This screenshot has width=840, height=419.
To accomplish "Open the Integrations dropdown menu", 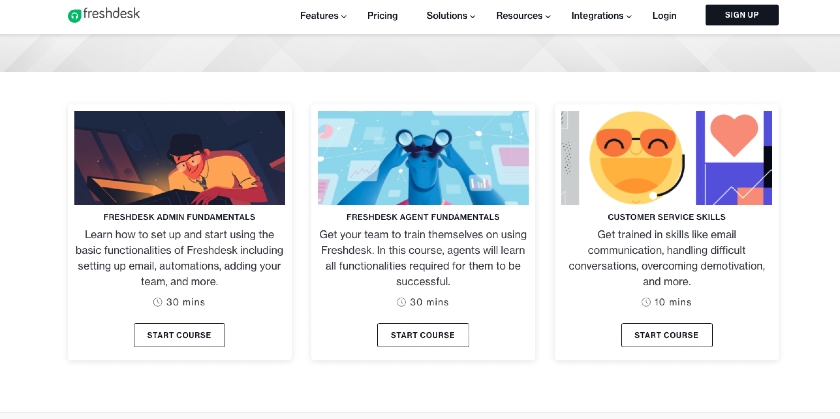I will click(x=601, y=16).
